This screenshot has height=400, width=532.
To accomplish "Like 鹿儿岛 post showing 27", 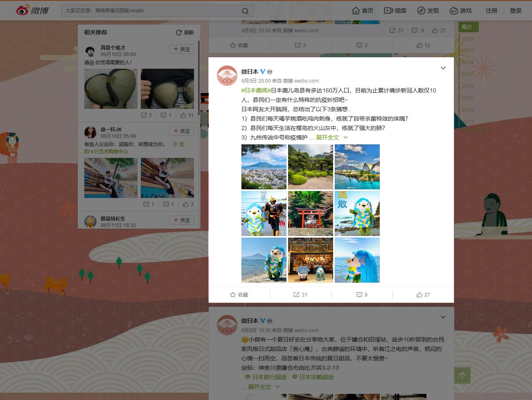I will point(423,294).
